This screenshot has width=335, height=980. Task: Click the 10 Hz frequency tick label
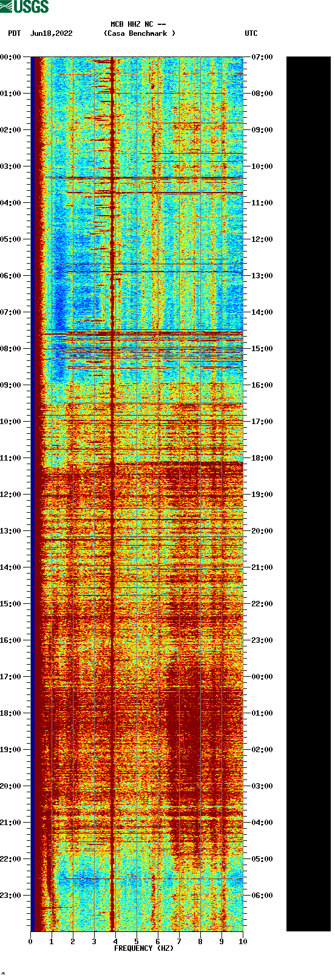click(x=243, y=942)
